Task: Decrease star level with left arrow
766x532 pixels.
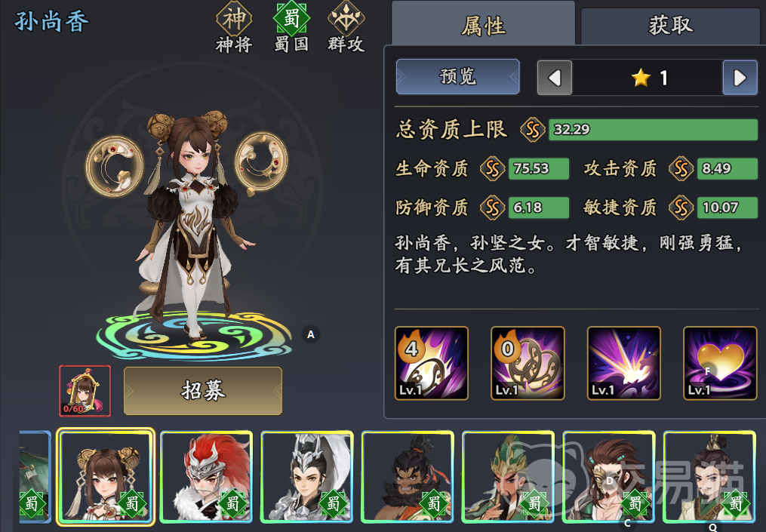Action: 555,78
